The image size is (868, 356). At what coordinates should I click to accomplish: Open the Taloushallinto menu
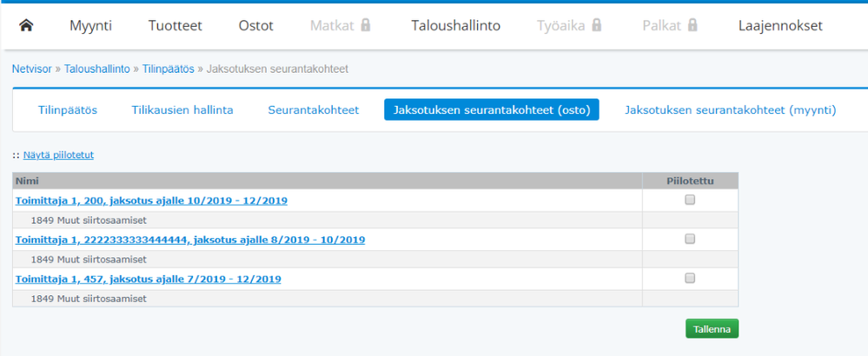click(455, 26)
